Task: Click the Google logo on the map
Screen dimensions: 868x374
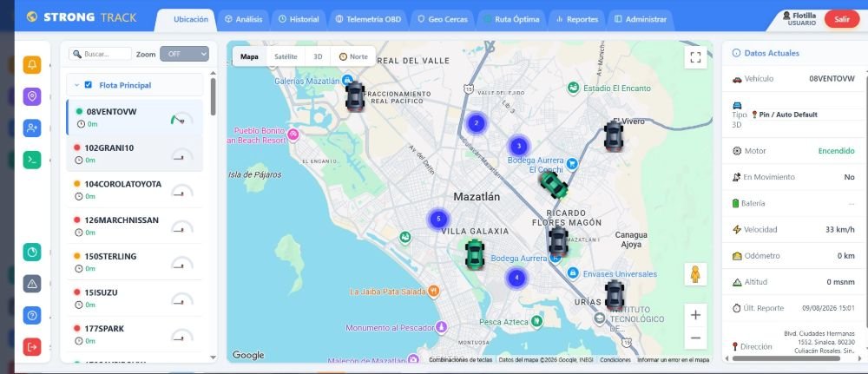Action: click(x=247, y=355)
